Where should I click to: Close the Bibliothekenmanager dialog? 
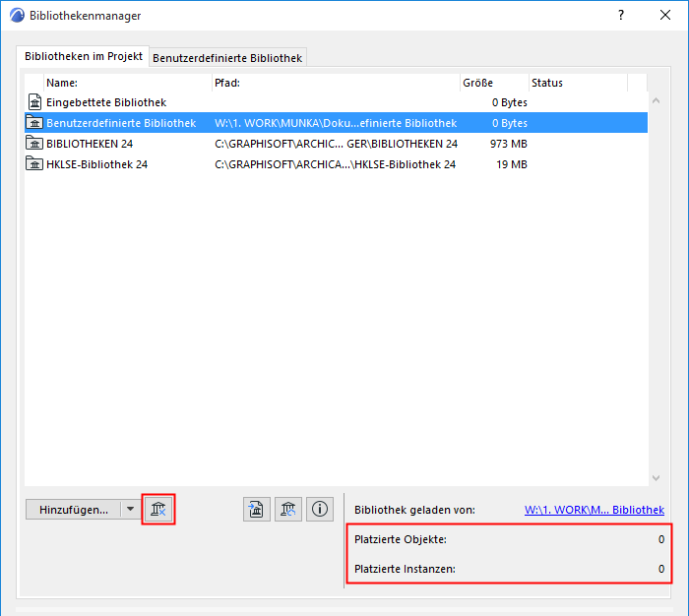(665, 15)
